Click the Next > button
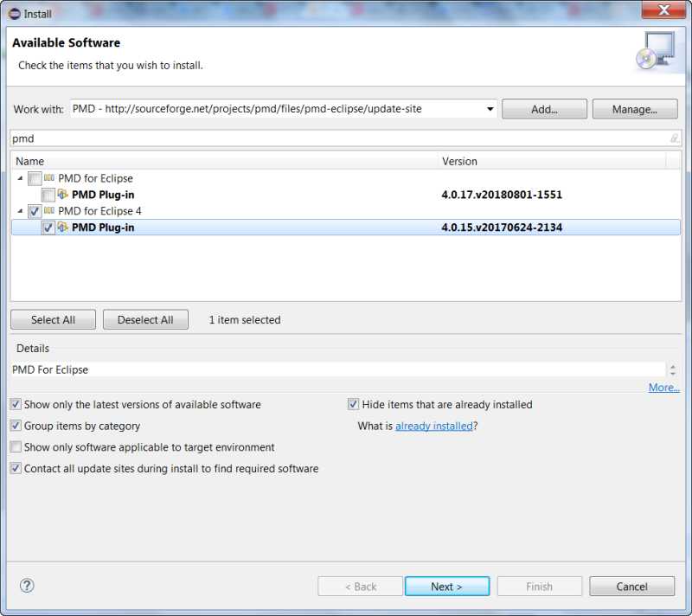The height and width of the screenshot is (616, 692). (446, 586)
